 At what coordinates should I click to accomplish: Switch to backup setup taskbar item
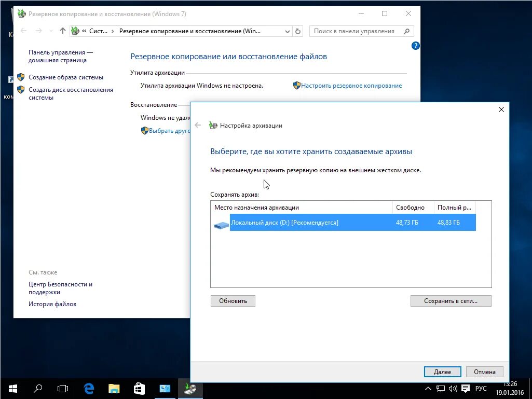tap(190, 389)
